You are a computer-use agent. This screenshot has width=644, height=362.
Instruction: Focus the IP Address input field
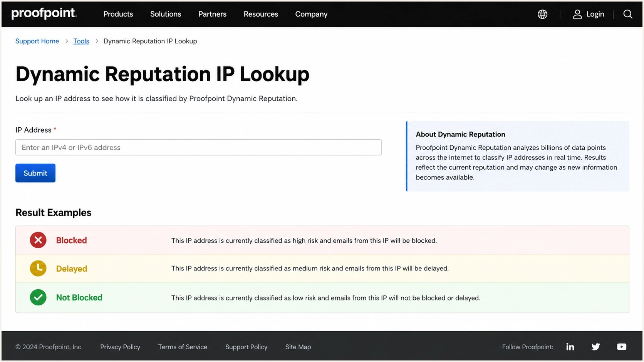(x=198, y=147)
